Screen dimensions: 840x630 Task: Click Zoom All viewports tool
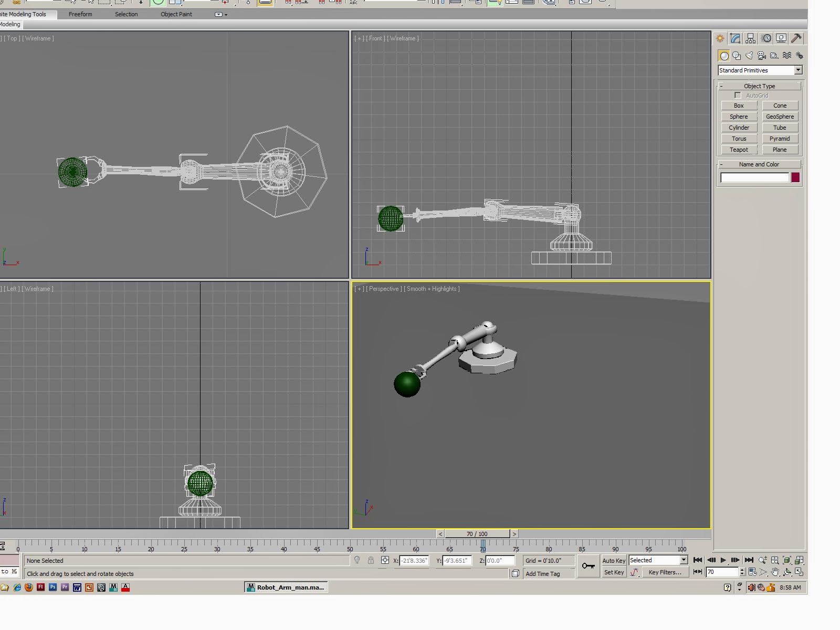pos(775,560)
